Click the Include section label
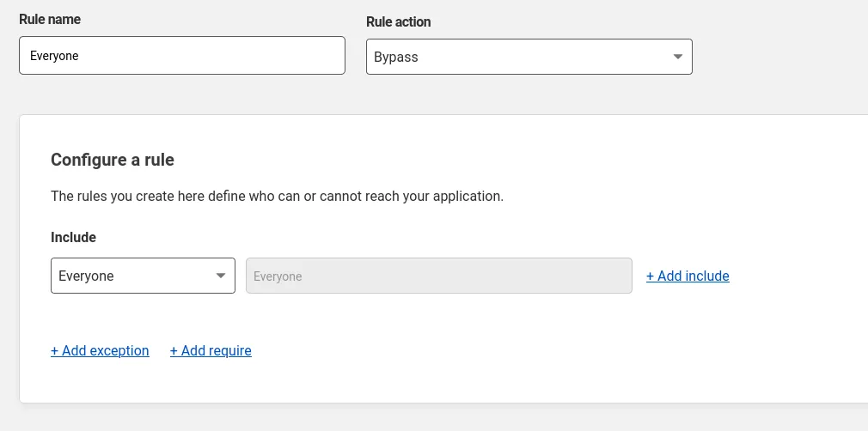The width and height of the screenshot is (868, 431). 73,237
